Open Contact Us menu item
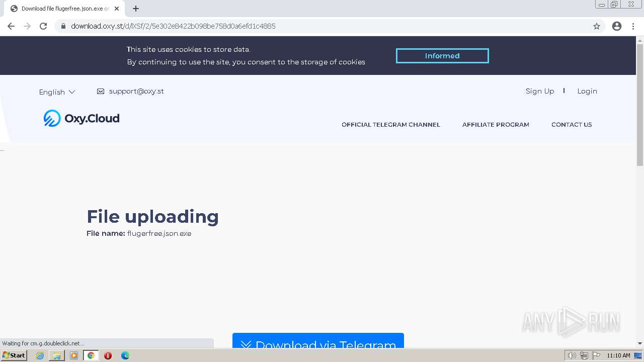The image size is (644, 362). pos(572,125)
